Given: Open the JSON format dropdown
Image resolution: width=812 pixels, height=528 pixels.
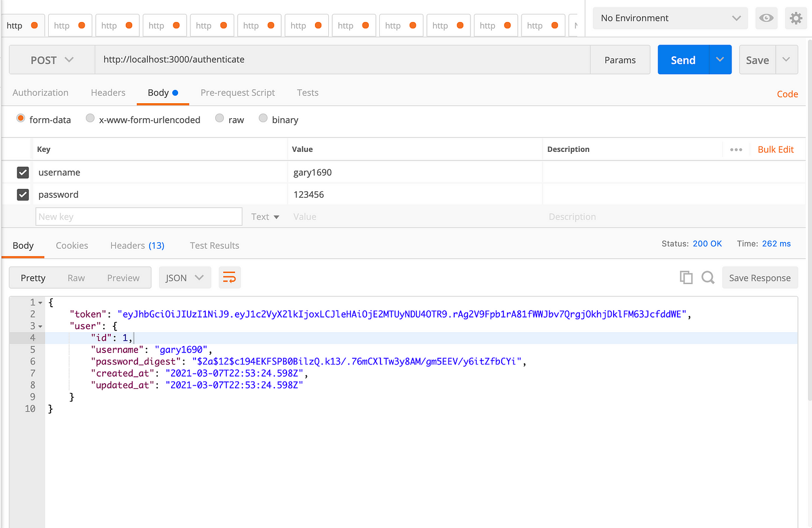Looking at the screenshot, I should point(184,278).
